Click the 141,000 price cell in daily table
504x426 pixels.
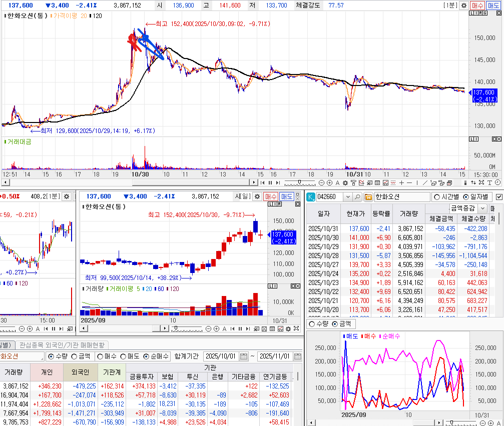[359, 237]
